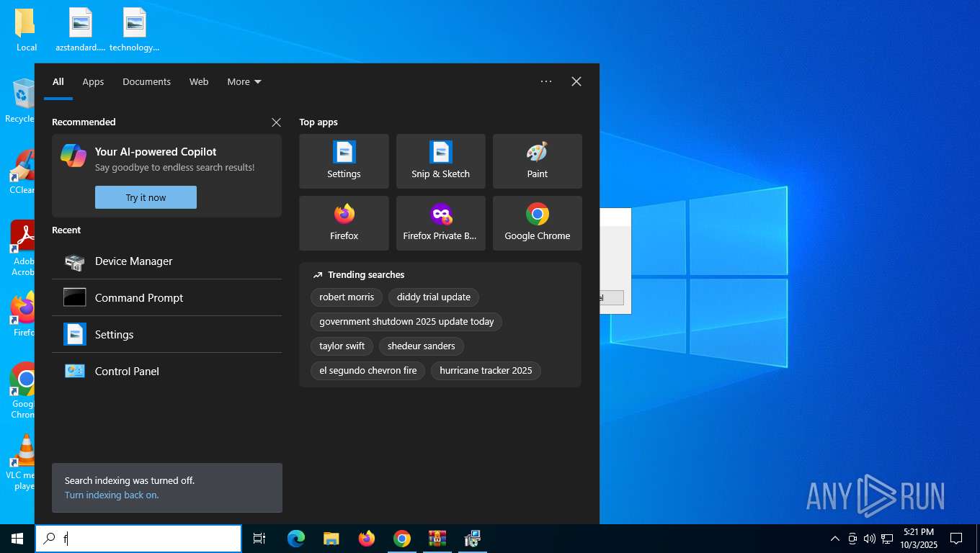Click Turn indexing back on link
The width and height of the screenshot is (980, 553).
click(x=112, y=495)
